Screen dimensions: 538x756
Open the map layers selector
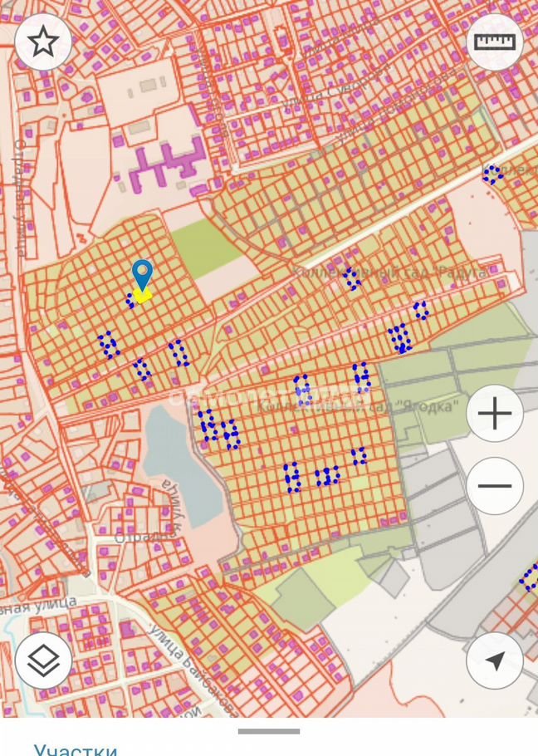[43, 660]
